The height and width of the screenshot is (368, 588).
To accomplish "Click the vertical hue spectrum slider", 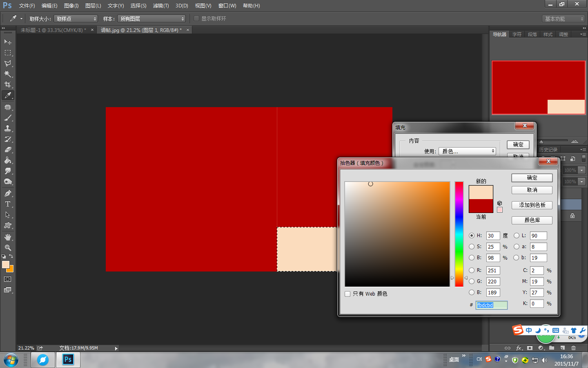I will point(459,234).
